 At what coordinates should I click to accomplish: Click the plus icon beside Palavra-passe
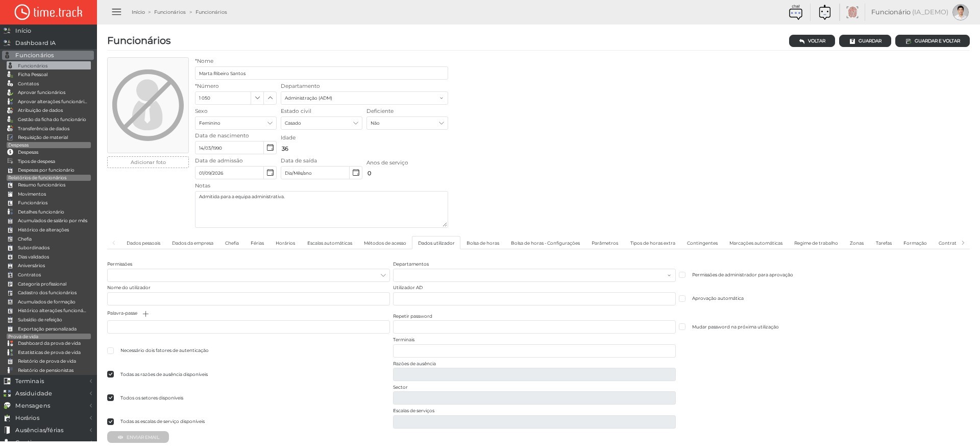click(x=145, y=314)
